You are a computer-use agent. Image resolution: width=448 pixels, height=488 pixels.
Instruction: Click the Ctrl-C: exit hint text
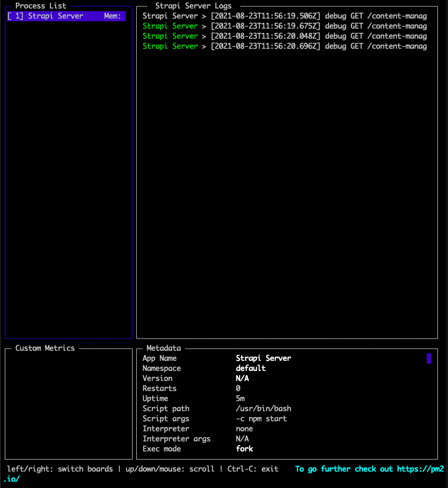point(253,469)
